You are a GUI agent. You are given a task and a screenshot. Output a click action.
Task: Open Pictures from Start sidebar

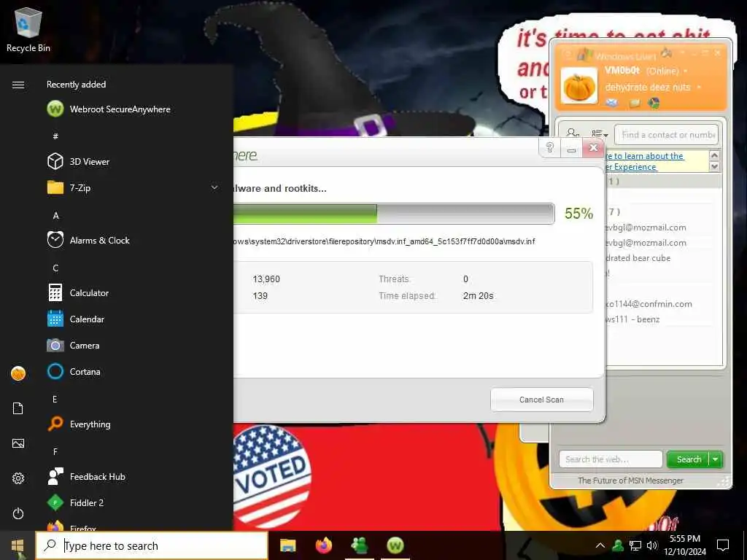coord(18,443)
